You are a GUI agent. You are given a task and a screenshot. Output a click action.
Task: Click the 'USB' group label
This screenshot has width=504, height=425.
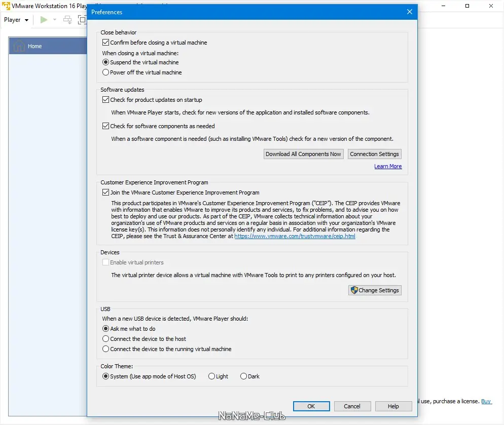(x=105, y=308)
